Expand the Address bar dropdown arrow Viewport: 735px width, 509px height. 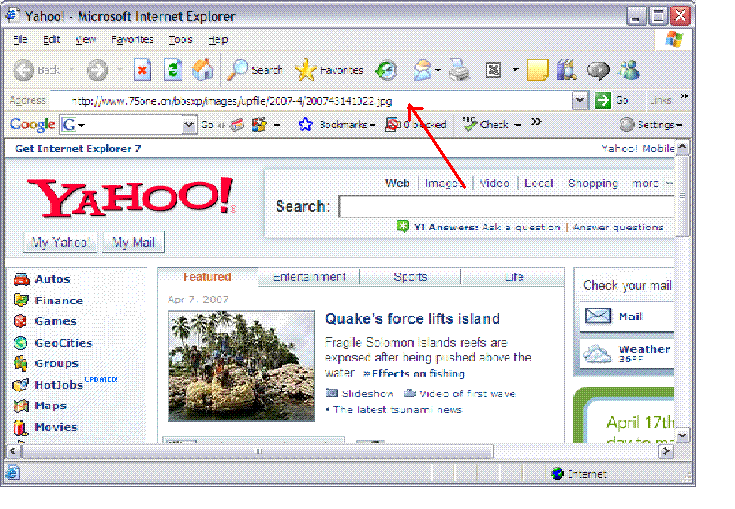579,100
